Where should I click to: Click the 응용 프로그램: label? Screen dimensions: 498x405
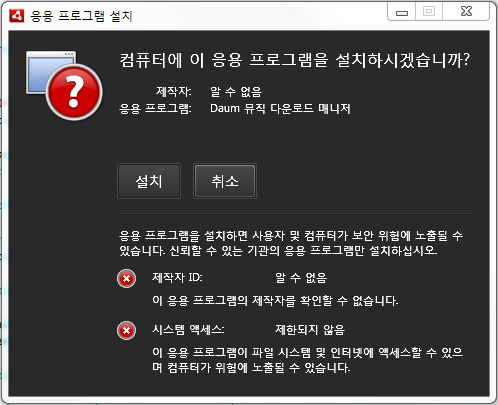coord(155,109)
